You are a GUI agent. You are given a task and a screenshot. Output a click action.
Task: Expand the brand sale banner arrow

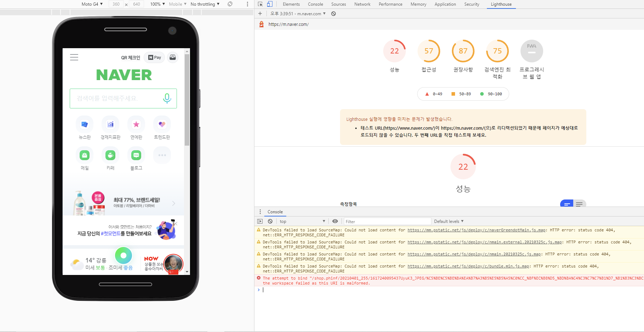click(x=174, y=203)
